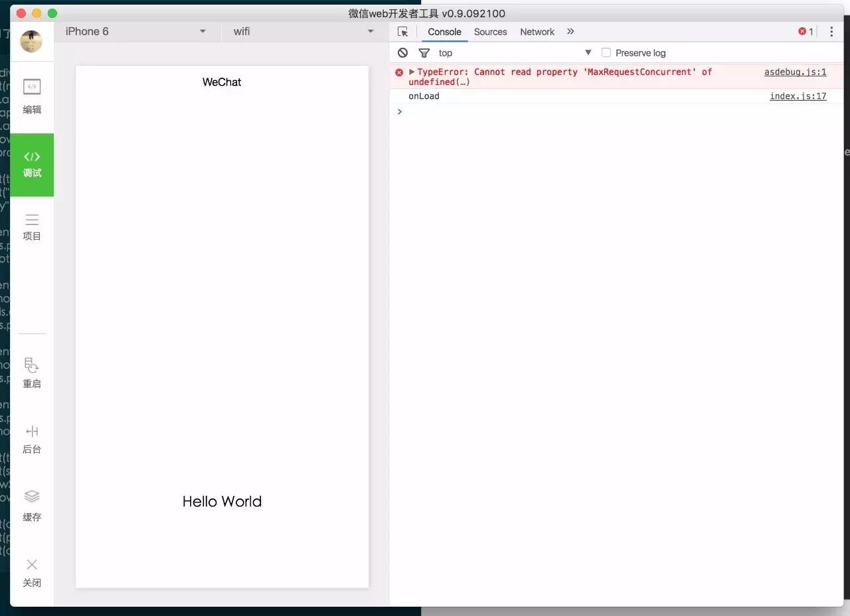Open the user avatar profile
The image size is (850, 616).
click(31, 41)
